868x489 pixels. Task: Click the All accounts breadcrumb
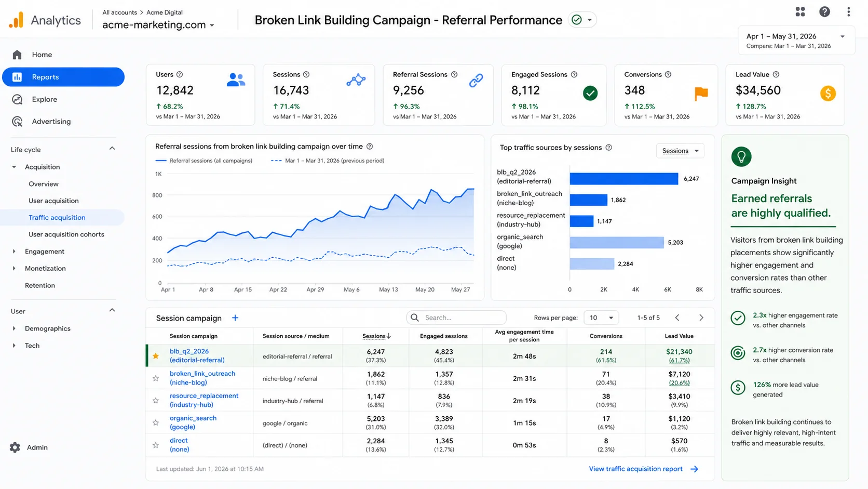(119, 12)
